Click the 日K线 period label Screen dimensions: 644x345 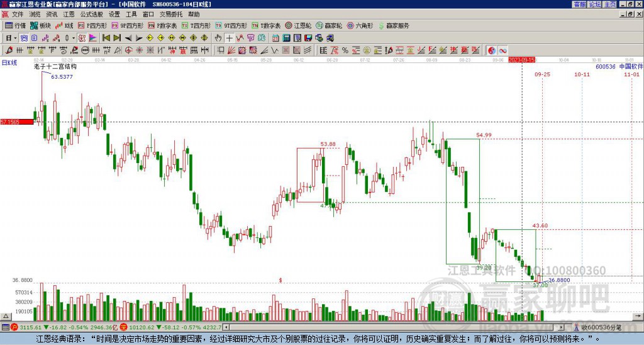click(9, 63)
